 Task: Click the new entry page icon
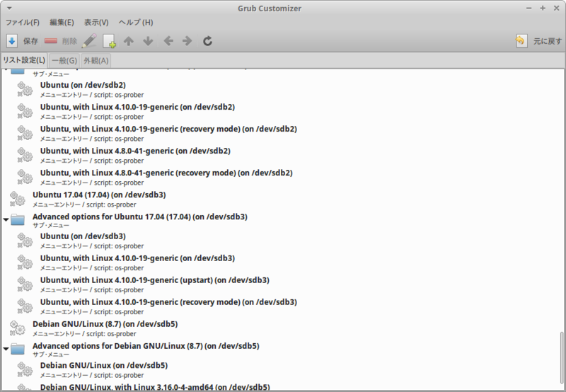[x=110, y=41]
